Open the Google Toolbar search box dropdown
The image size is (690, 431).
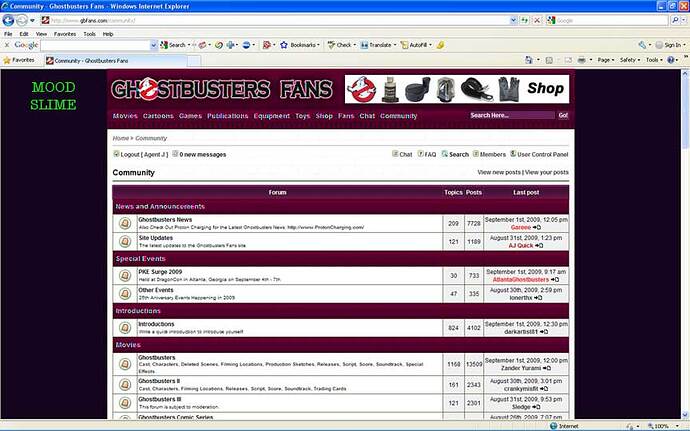(154, 45)
